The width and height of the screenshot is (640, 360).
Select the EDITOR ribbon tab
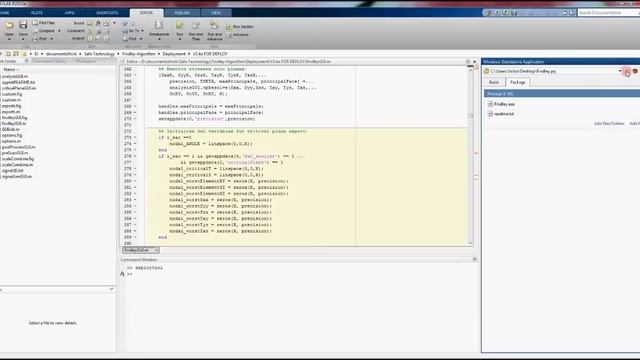click(146, 13)
